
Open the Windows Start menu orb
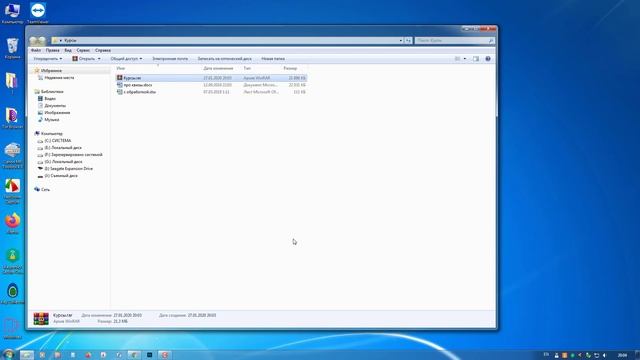pos(8,355)
